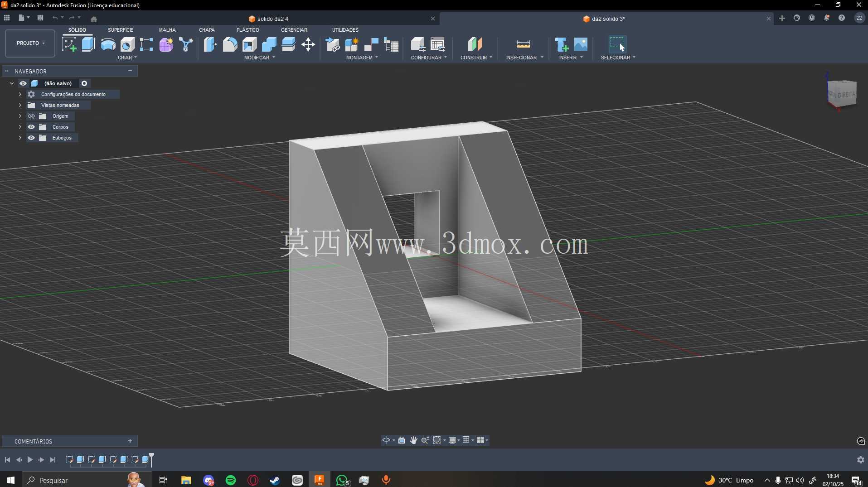Select the Press Pull tool icon

tap(210, 44)
